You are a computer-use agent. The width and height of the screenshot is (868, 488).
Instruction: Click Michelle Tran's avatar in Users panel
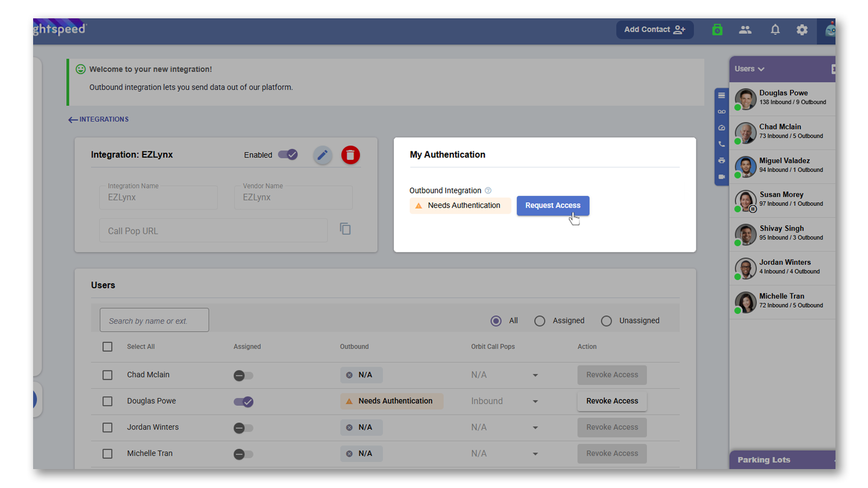746,302
